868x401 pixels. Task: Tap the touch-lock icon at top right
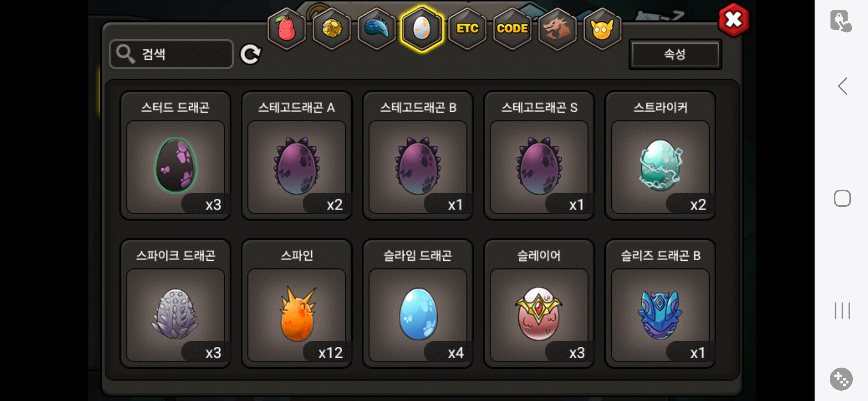pos(841,21)
